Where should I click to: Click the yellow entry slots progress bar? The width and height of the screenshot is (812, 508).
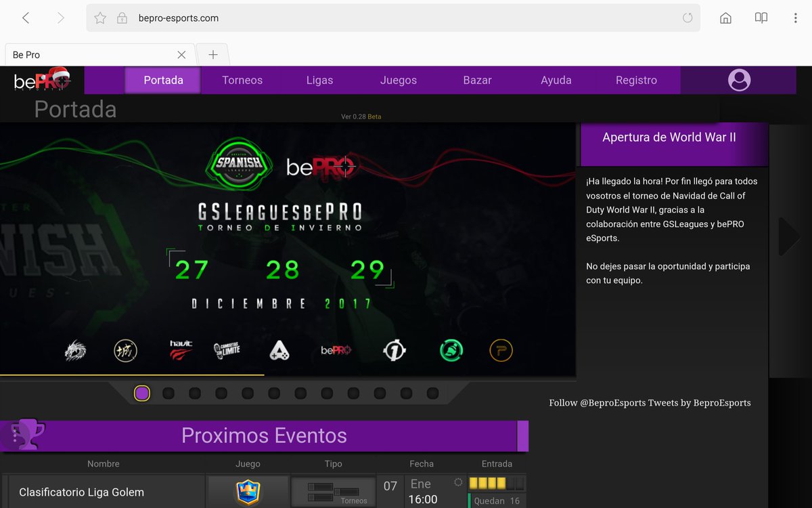(497, 484)
